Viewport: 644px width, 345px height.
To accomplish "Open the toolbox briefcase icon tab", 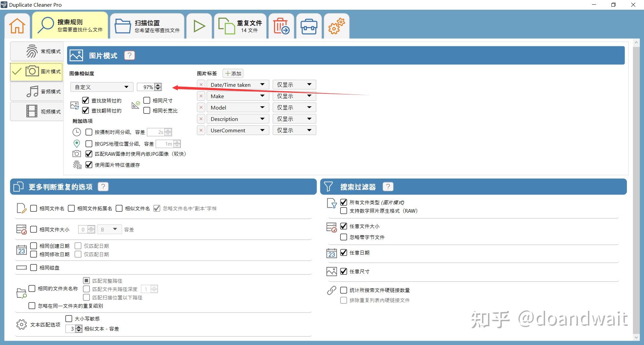I will tap(309, 26).
